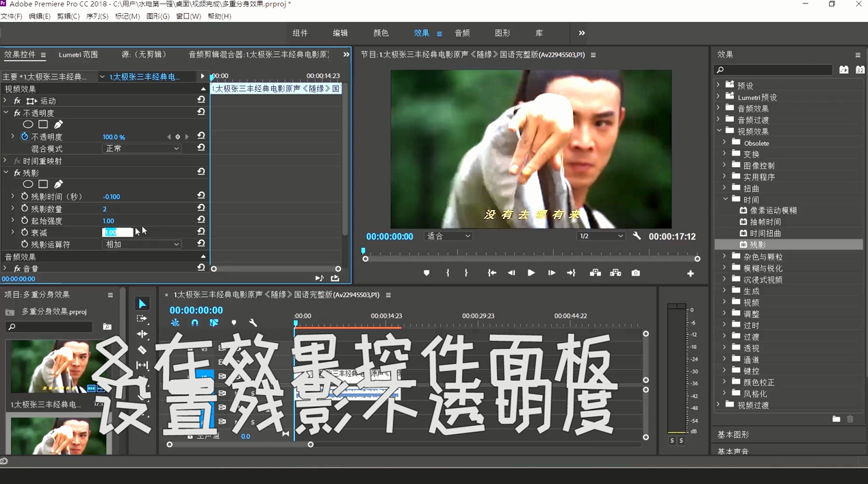Click the Lift button in program monitor
Viewport: 868px width, 484px height.
coord(596,272)
